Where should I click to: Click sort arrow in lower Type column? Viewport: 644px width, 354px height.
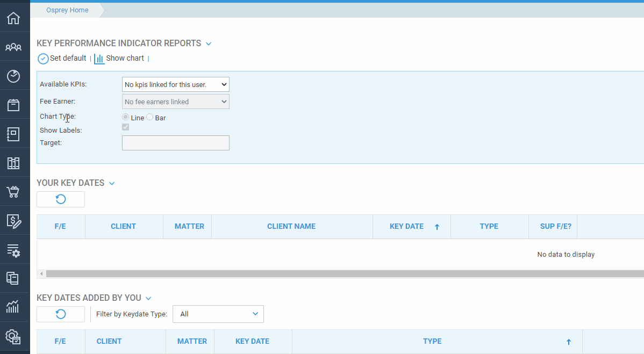(x=569, y=342)
